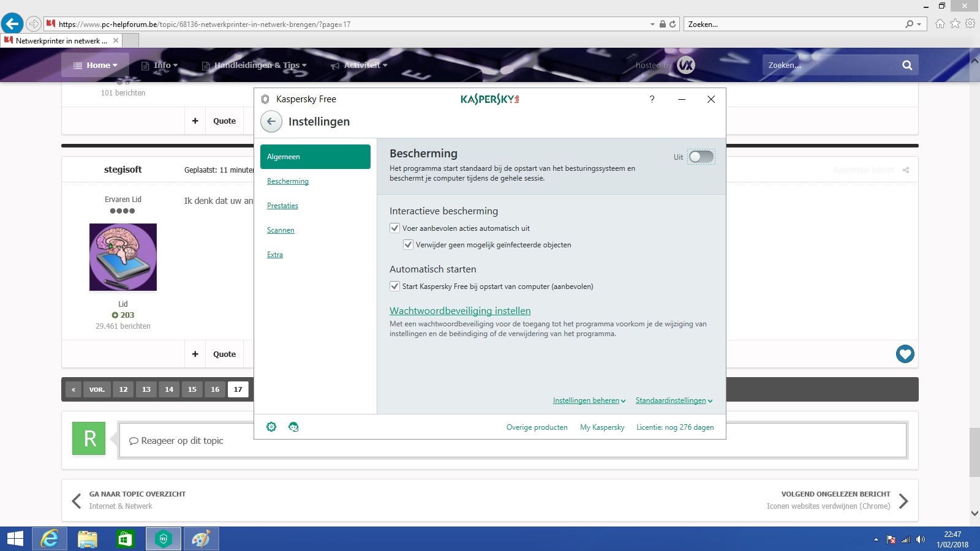Viewport: 980px width, 551px height.
Task: Click the network signal tray icon
Action: point(906,539)
